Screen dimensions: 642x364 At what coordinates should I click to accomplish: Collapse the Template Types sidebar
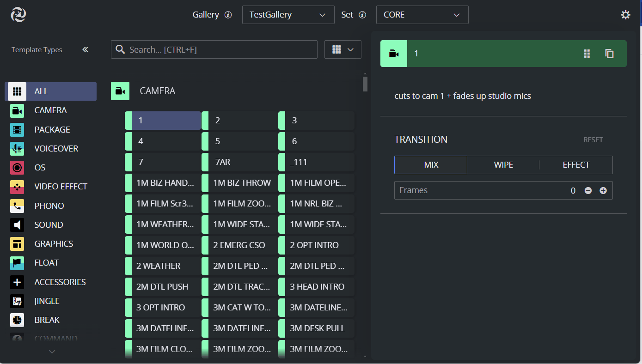(85, 49)
